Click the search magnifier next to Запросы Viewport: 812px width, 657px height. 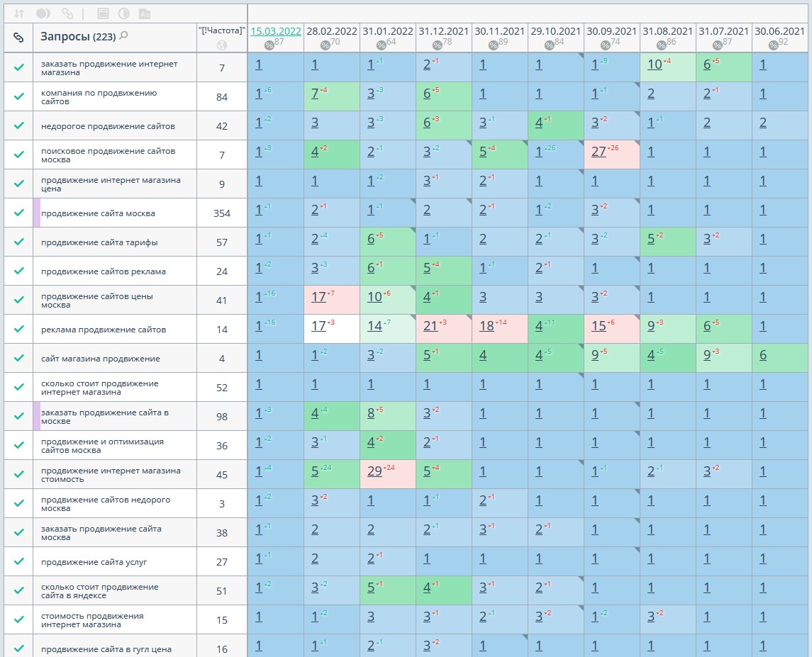click(124, 35)
